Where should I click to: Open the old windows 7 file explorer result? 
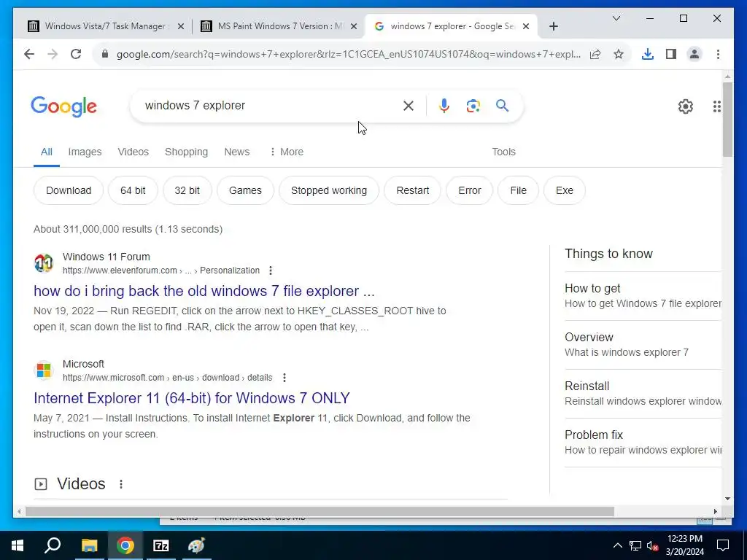[204, 291]
